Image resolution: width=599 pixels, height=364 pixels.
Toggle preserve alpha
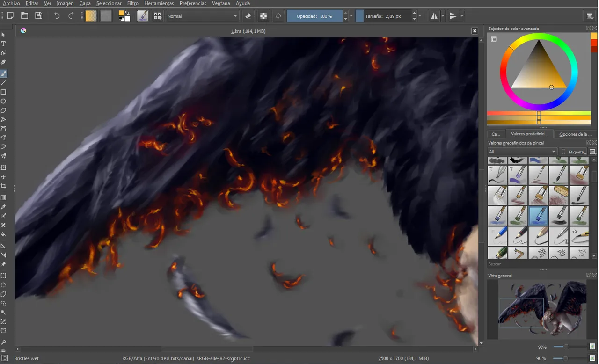point(263,16)
